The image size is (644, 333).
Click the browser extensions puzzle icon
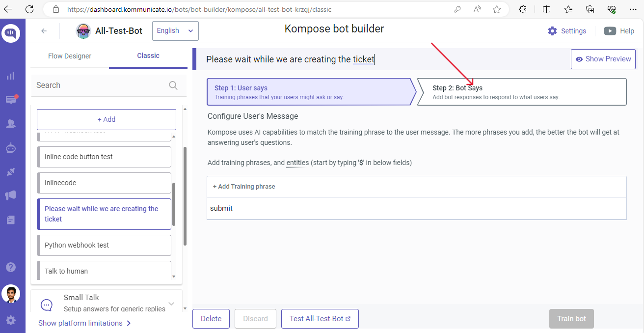(x=522, y=9)
